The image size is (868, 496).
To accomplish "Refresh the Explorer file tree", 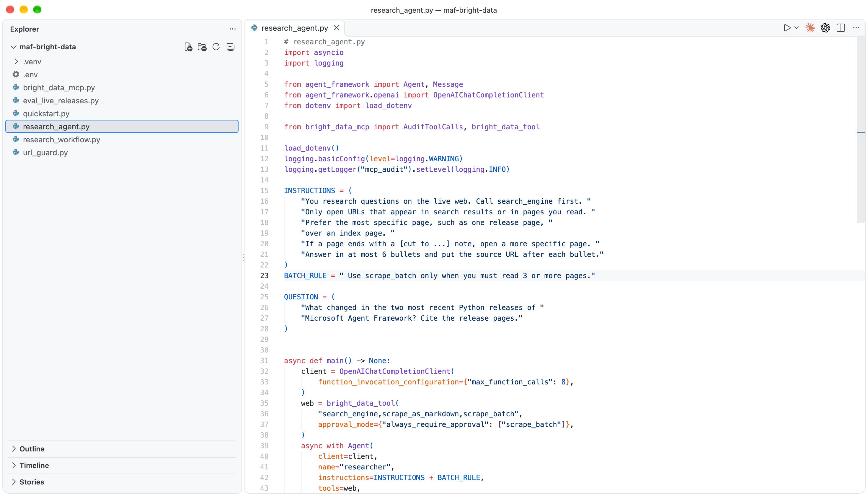I will pos(216,47).
